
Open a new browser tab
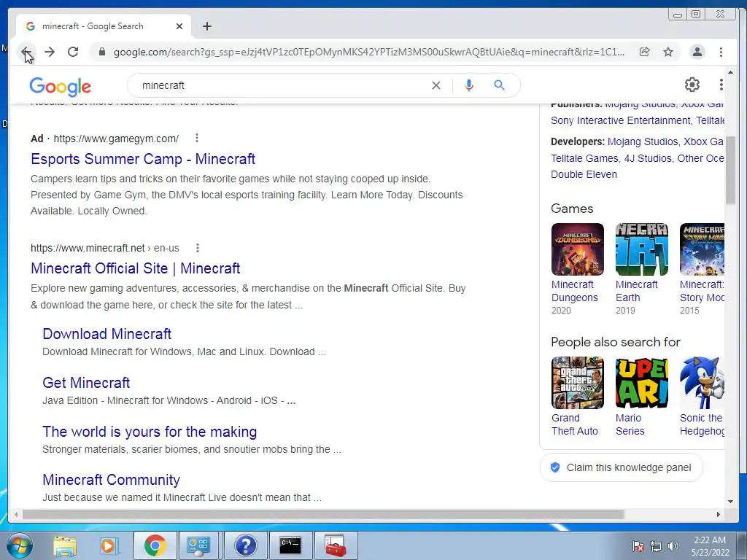[206, 26]
